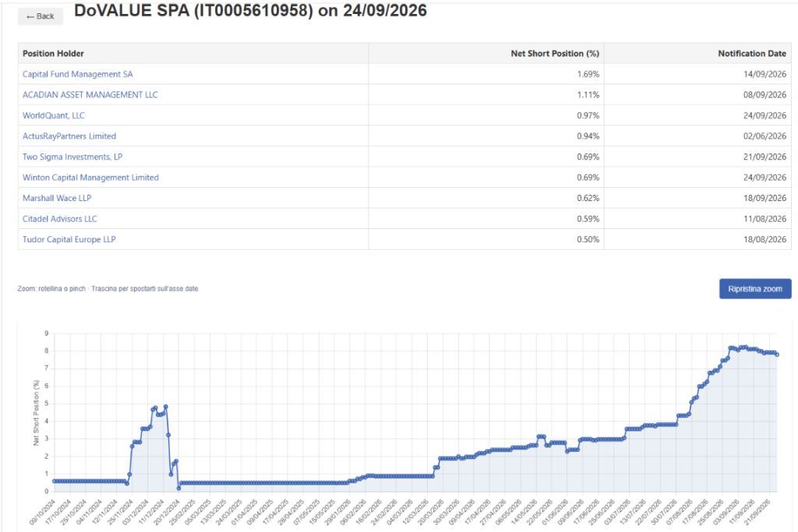Select notification date 02/06/2026
This screenshot has width=798, height=532.
764,136
